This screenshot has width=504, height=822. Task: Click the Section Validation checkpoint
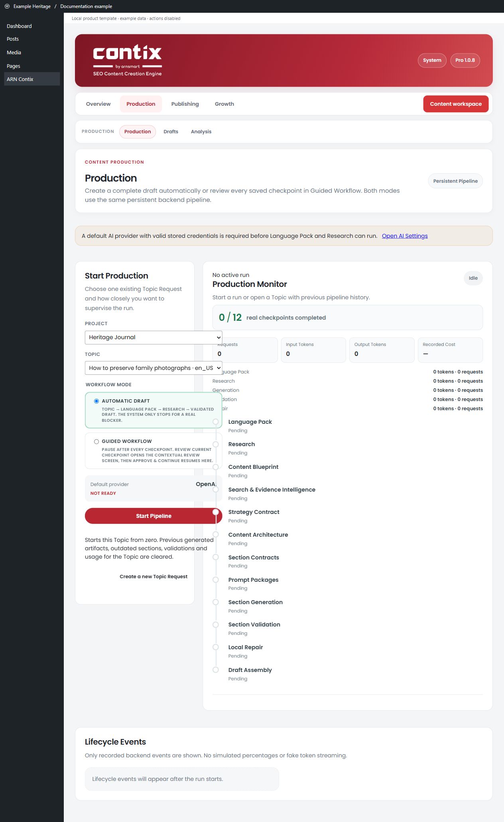pos(254,624)
